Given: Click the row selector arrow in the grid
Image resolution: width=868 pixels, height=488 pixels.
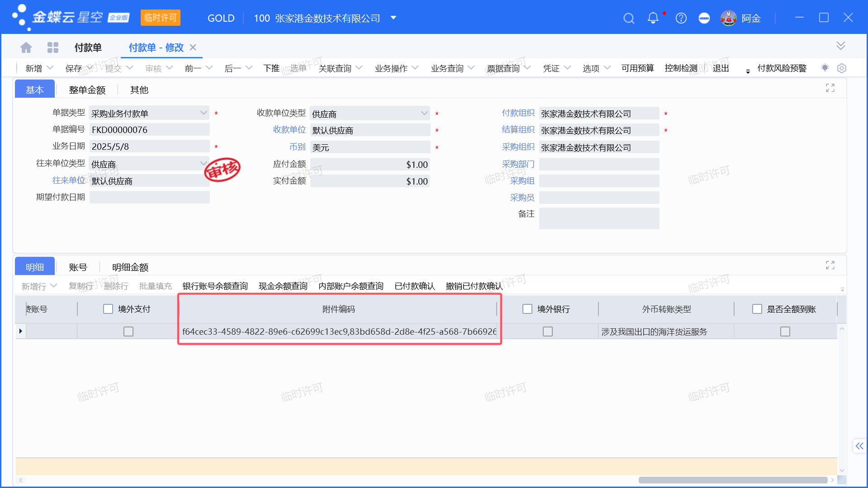Looking at the screenshot, I should (21, 331).
